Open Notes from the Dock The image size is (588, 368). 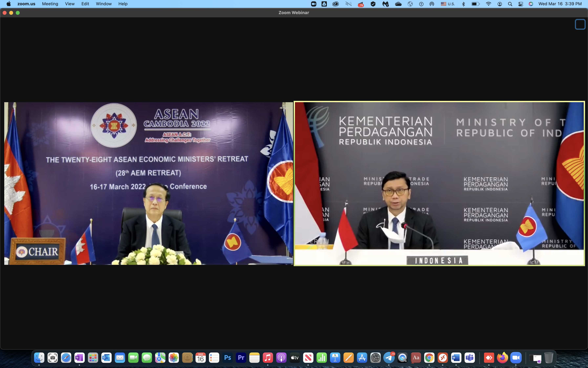[x=254, y=357]
